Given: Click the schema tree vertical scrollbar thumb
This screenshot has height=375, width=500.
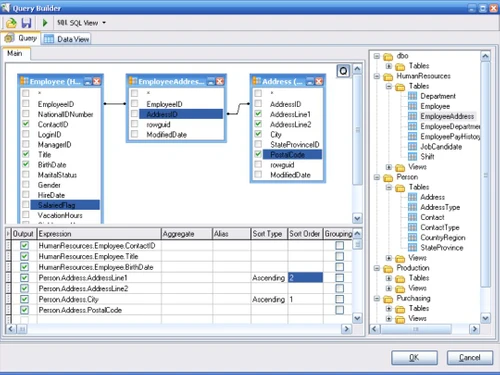Looking at the screenshot, I should (485, 175).
